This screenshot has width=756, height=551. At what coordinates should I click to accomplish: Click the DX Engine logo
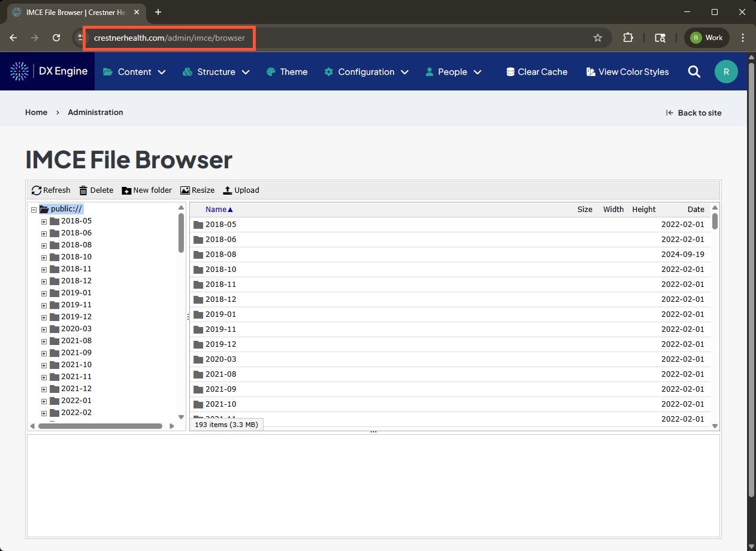(20, 71)
